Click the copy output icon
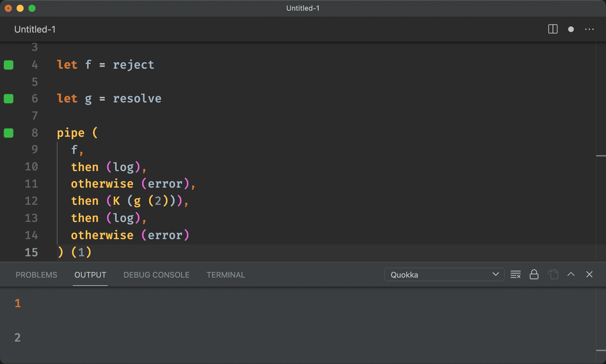Image resolution: width=606 pixels, height=364 pixels. pyautogui.click(x=554, y=274)
